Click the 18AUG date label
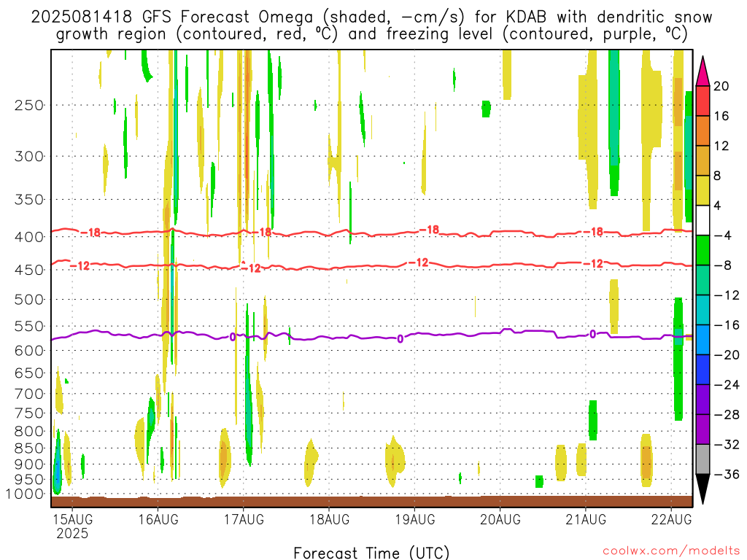Screen dimensions: 747x560 point(329,518)
